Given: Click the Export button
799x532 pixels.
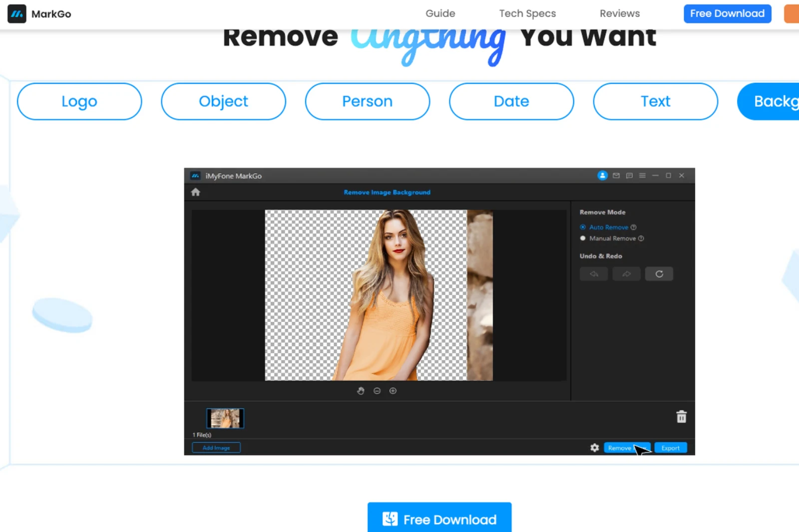Looking at the screenshot, I should (671, 448).
